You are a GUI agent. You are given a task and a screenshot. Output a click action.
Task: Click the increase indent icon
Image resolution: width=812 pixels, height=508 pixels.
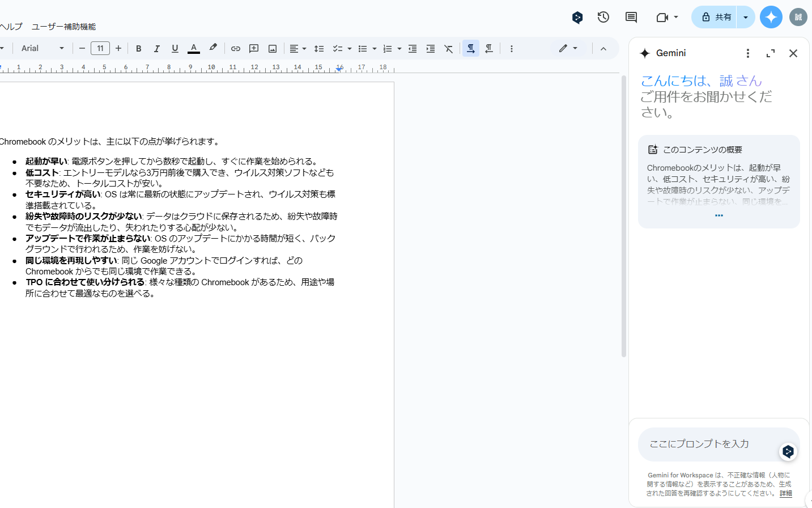(x=431, y=49)
